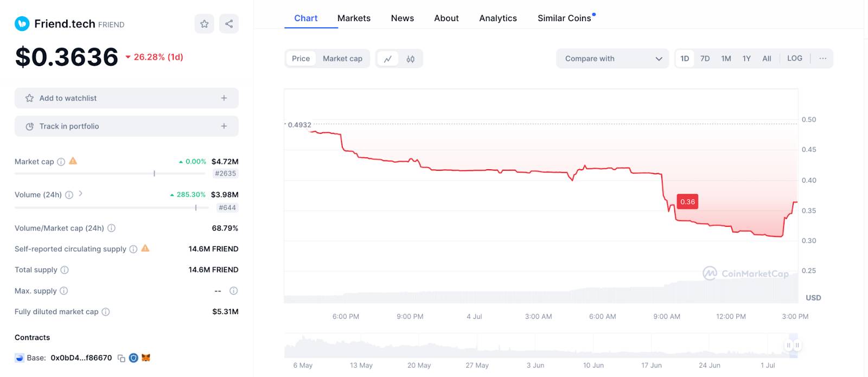This screenshot has height=377, width=868.
Task: Click the 285.30% volume change text
Action: (191, 195)
